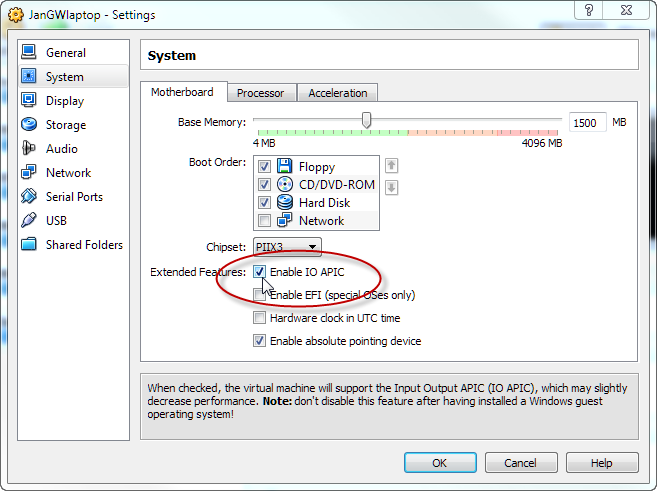The image size is (657, 491).
Task: Open the Shared Folders icon
Action: [x=28, y=245]
